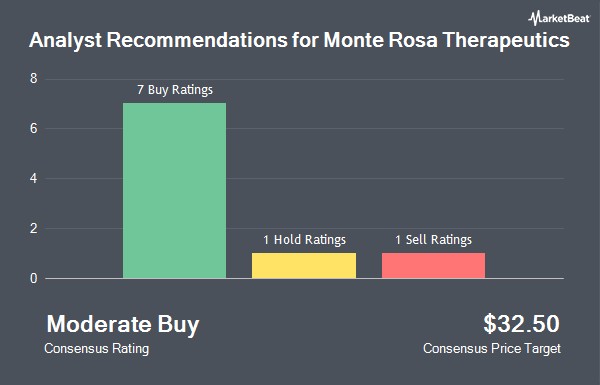Select the green Buy ratings bar
The width and height of the screenshot is (600, 385).
[x=174, y=191]
